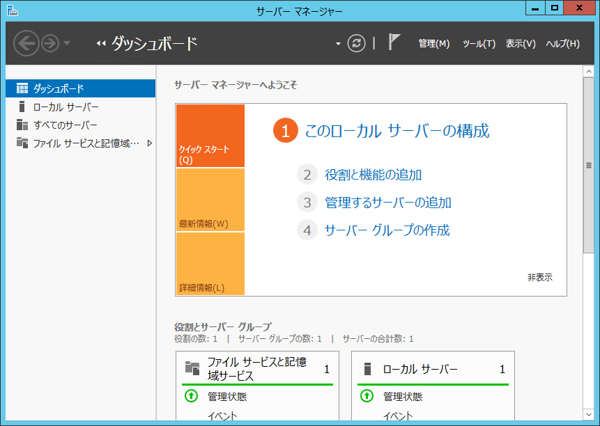Viewport: 600px width, 426px height.
Task: Open ローカル サーバー tile header
Action: 433,369
